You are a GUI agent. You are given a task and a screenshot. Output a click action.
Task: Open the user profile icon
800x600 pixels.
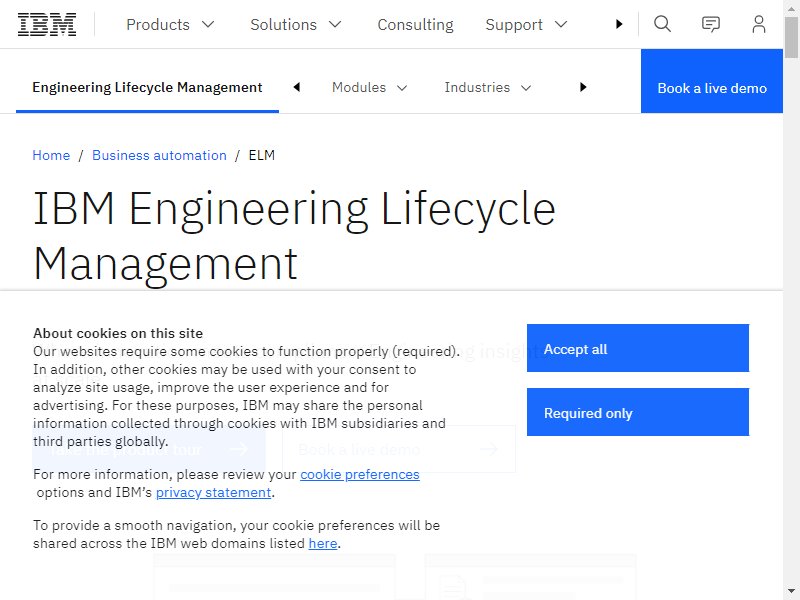[x=759, y=24]
